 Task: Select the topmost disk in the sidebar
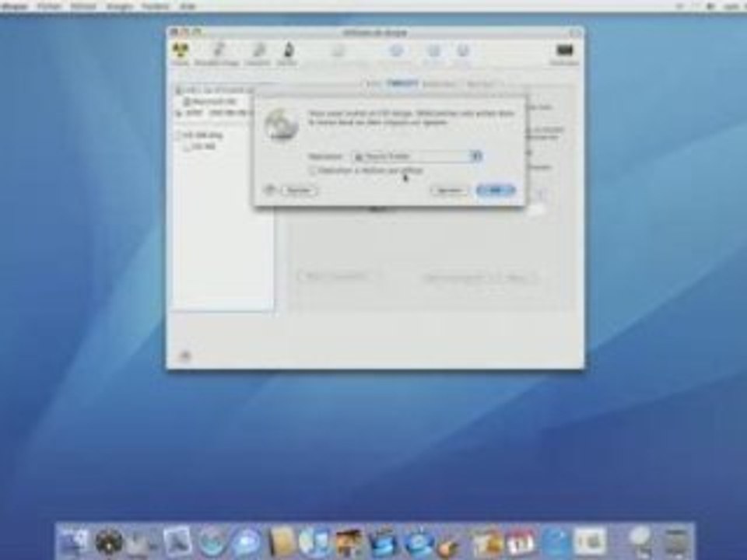pyautogui.click(x=215, y=90)
